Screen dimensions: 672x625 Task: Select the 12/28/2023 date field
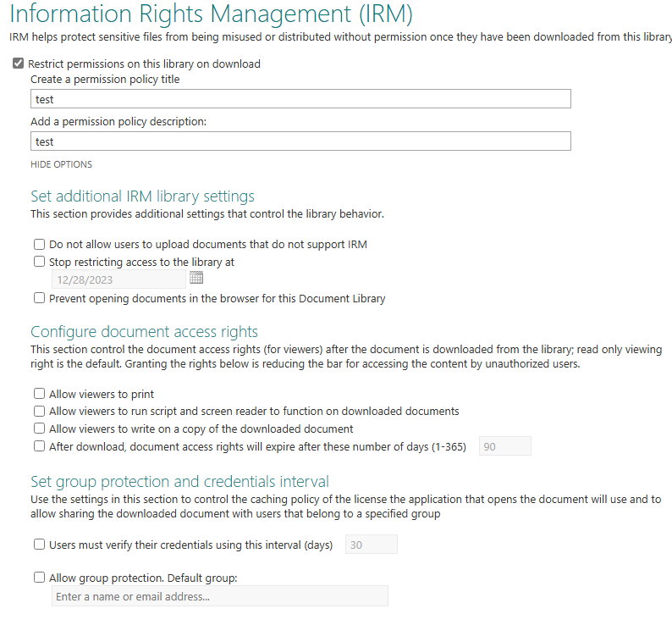click(x=118, y=279)
